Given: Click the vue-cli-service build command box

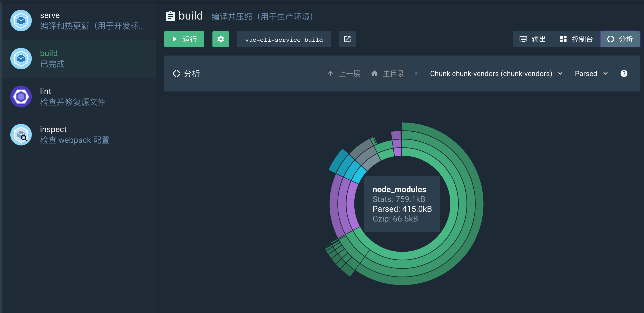Looking at the screenshot, I should coord(284,39).
